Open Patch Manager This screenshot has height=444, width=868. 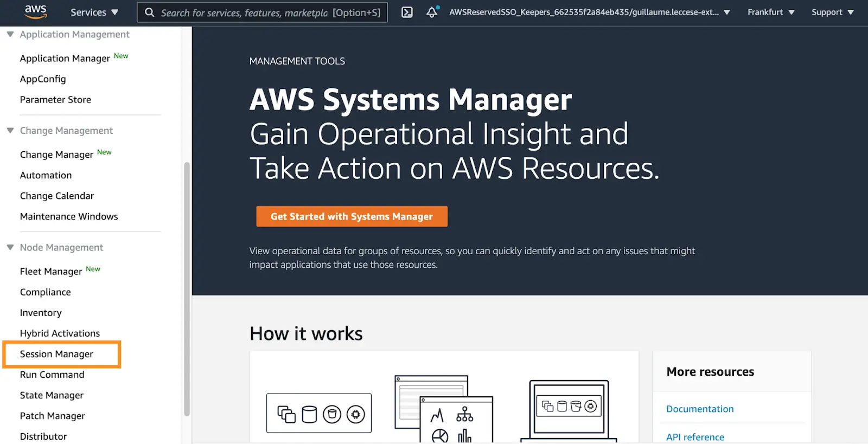53,416
